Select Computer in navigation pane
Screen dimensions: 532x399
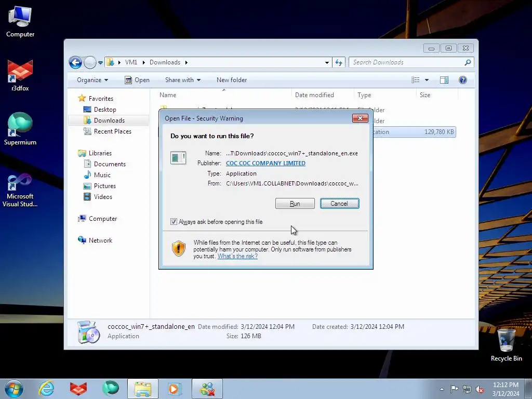[103, 219]
